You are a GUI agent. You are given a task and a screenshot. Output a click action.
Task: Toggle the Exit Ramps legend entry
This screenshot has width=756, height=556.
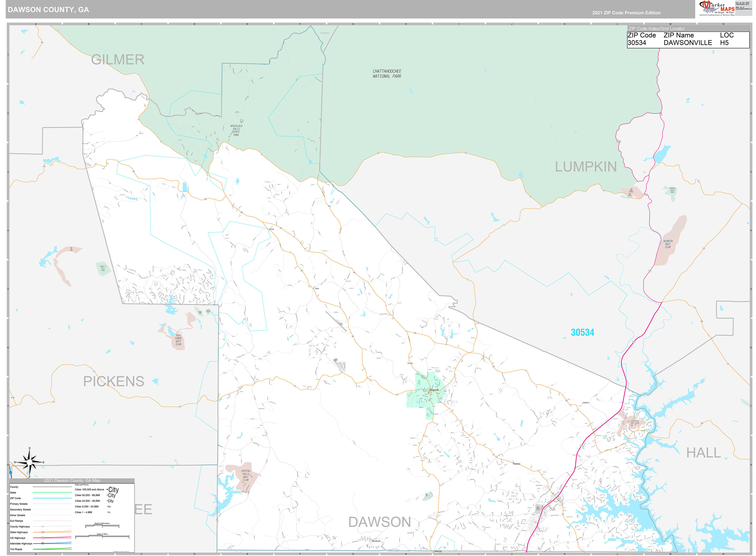tap(16, 521)
